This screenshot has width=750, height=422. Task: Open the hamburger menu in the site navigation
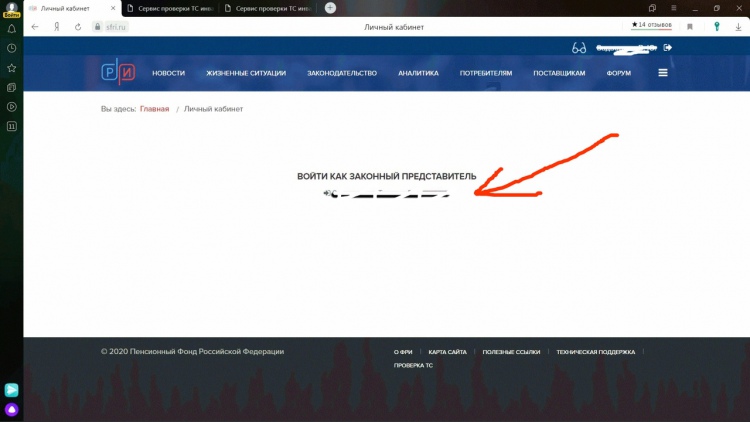(663, 73)
